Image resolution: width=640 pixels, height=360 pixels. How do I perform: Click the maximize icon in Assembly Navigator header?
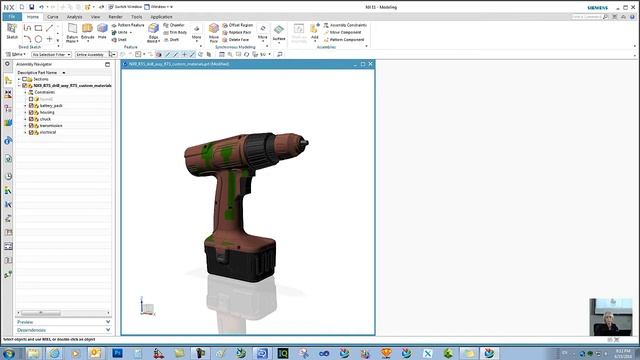pyautogui.click(x=107, y=64)
